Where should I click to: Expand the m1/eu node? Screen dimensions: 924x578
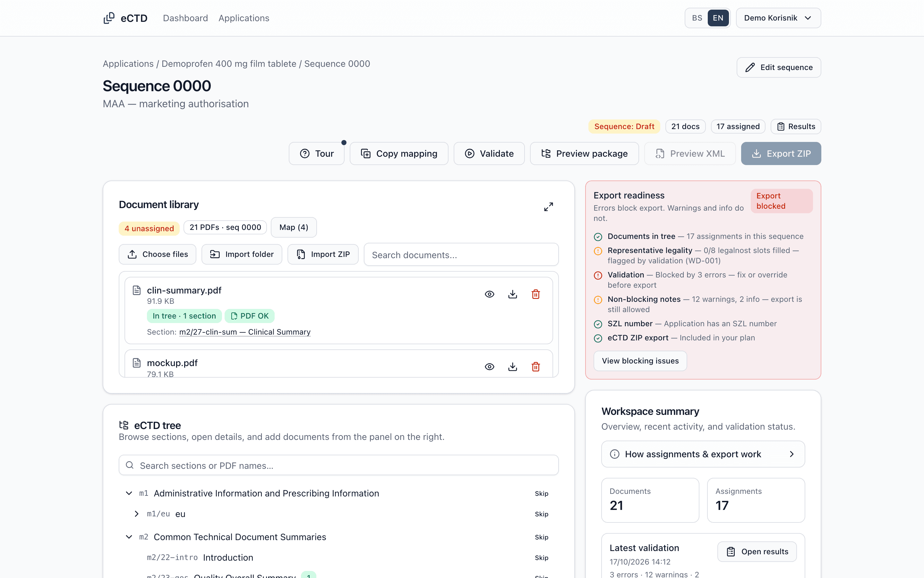tap(137, 514)
